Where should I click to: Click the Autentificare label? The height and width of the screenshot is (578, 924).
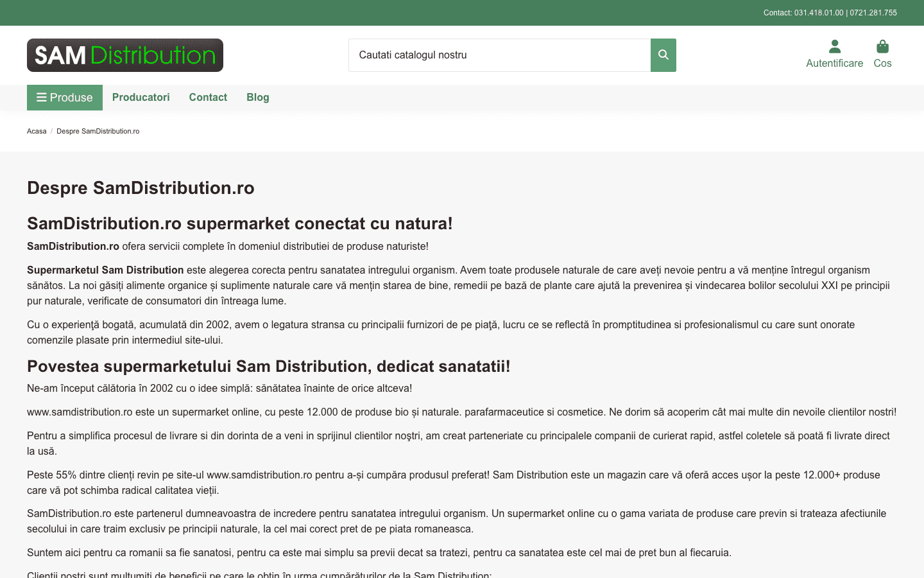[835, 63]
